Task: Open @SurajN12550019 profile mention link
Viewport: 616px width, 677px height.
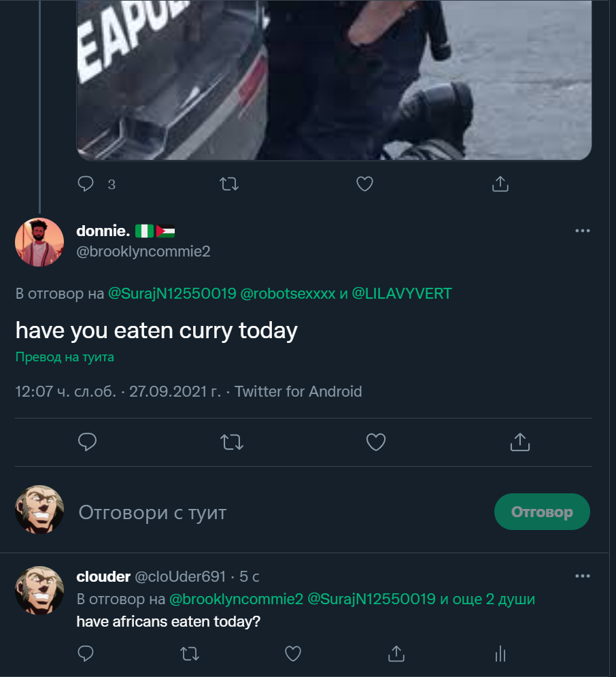Action: click(x=172, y=294)
